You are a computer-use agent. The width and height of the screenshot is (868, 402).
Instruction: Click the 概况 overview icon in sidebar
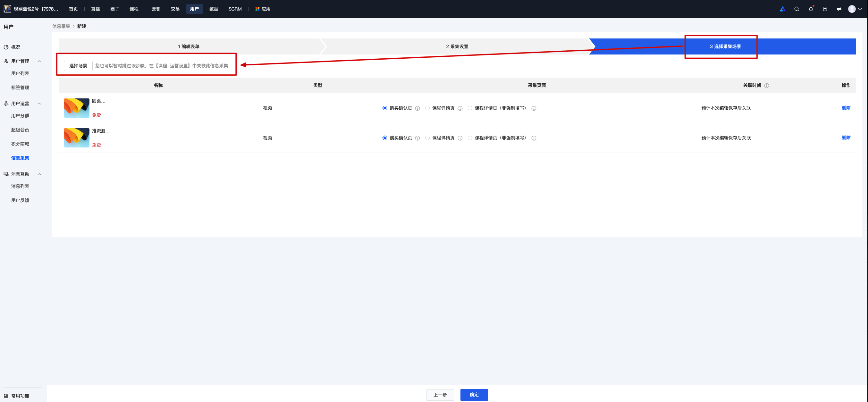(x=6, y=47)
